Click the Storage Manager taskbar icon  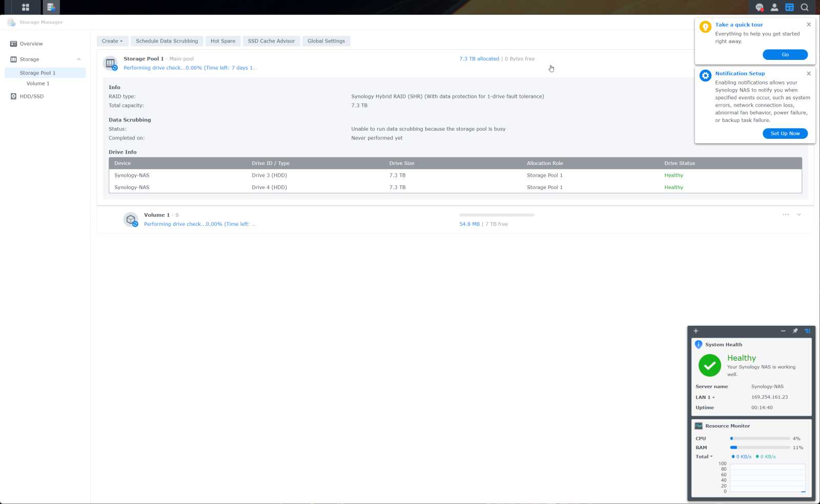(x=51, y=7)
